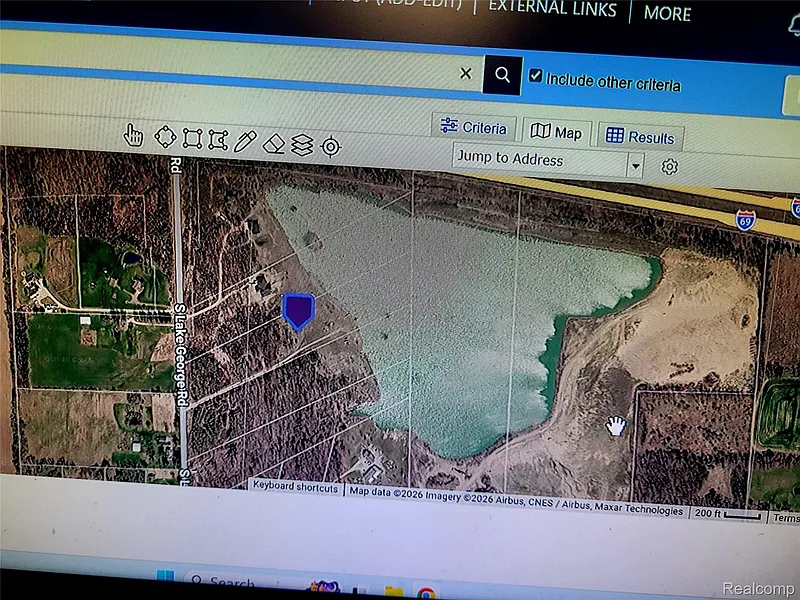Switch to the Criteria tab
The image size is (800, 600).
point(474,127)
